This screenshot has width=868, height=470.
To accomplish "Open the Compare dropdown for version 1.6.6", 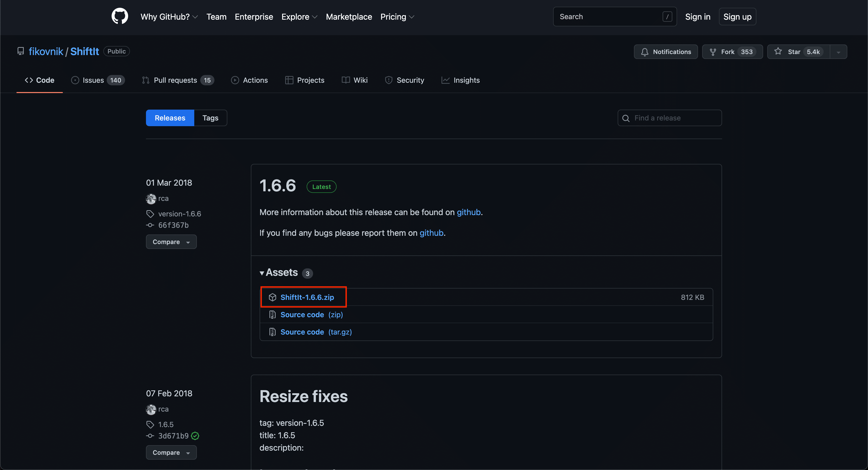I will 171,242.
